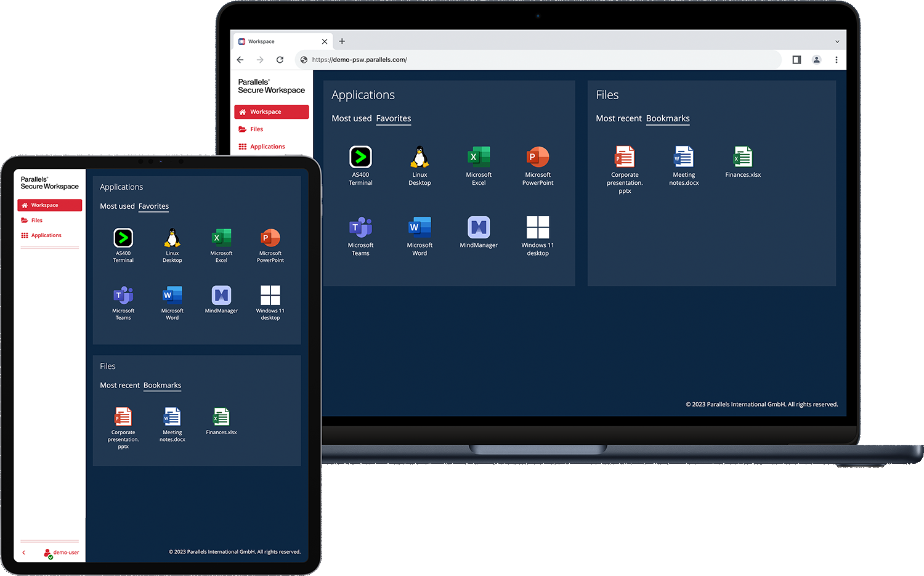Switch to Most recent tab on laptop
The image size is (924, 576).
point(618,118)
